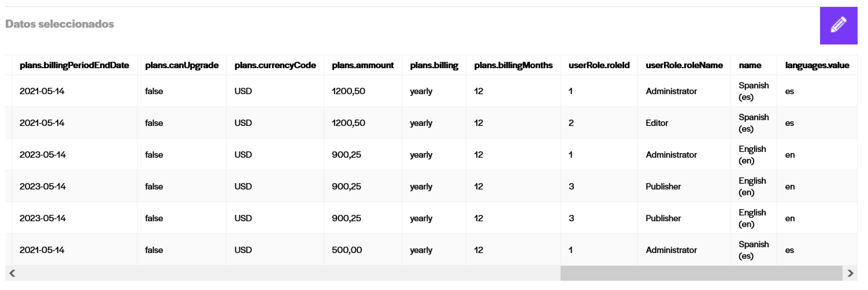Click the horizontal scrollbar thumb
Viewport: 868px width, 290px height.
click(701, 273)
